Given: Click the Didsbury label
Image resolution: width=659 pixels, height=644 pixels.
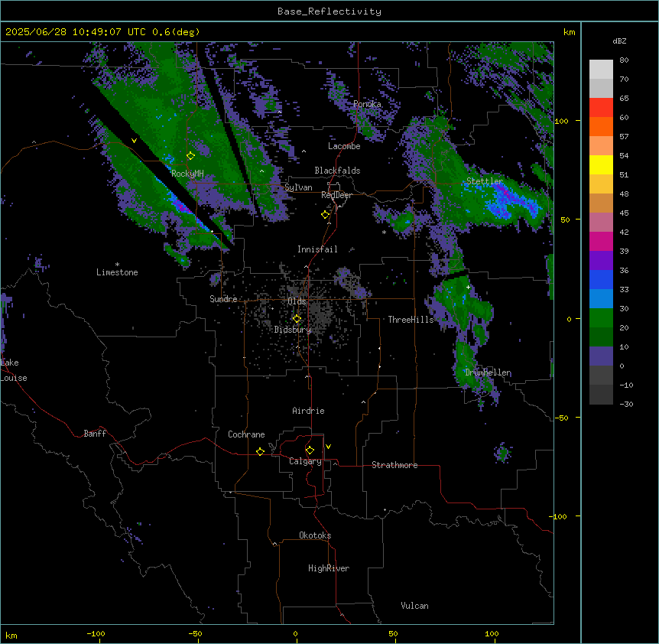Looking at the screenshot, I should [293, 330].
